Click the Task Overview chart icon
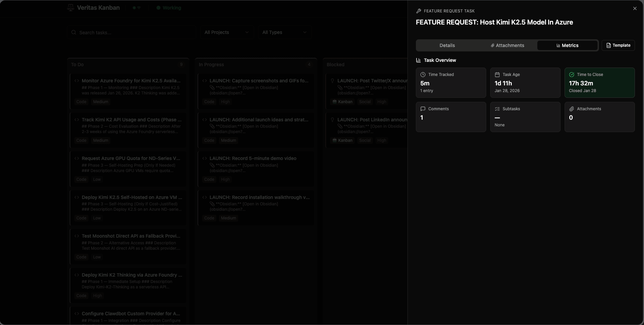This screenshot has width=644, height=325. [419, 60]
